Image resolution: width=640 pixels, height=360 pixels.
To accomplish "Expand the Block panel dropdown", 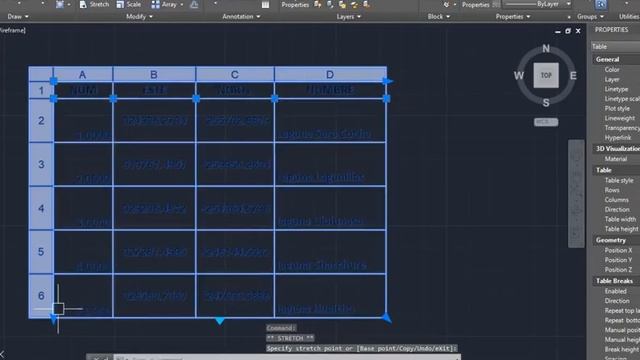I will coord(439,17).
